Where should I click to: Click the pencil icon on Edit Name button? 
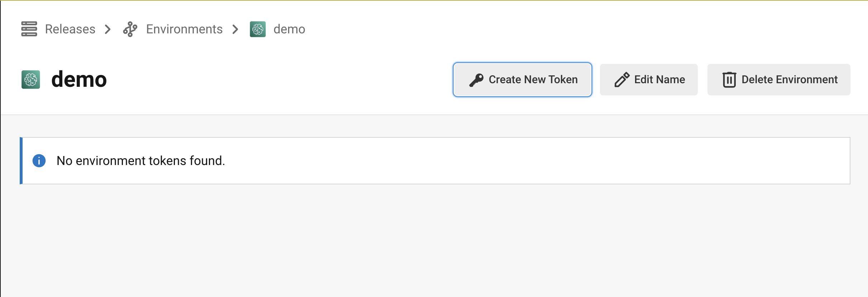pyautogui.click(x=623, y=79)
